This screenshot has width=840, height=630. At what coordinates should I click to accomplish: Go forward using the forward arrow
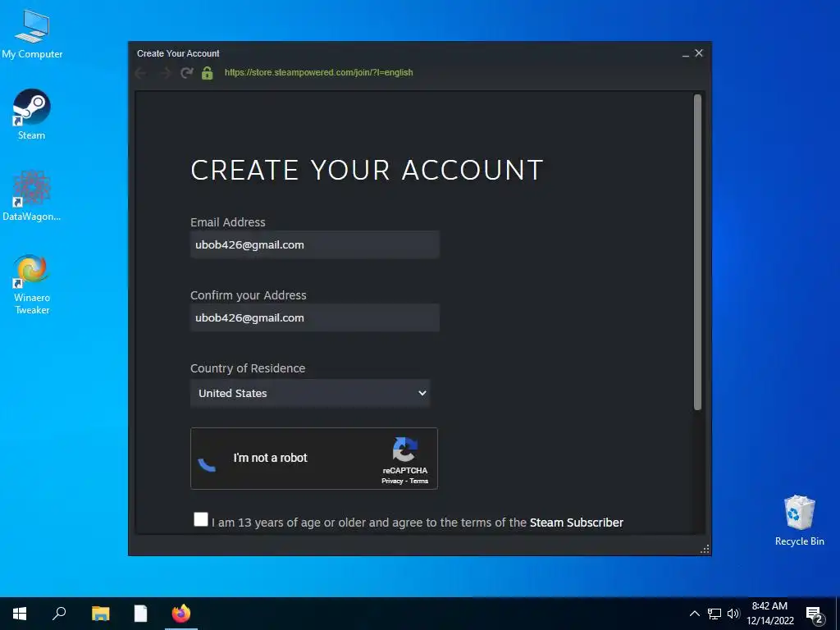[x=164, y=73]
